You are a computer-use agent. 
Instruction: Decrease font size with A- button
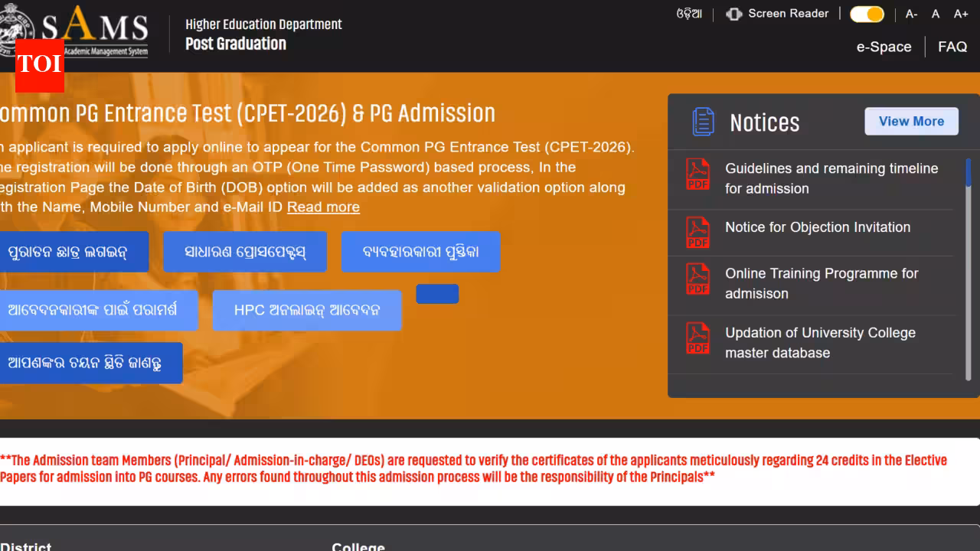tap(911, 14)
